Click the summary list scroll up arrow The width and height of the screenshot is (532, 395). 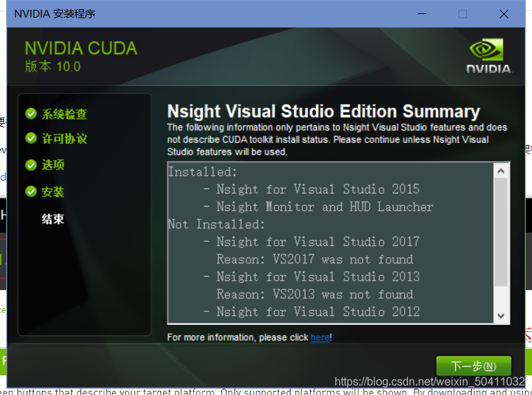click(500, 171)
